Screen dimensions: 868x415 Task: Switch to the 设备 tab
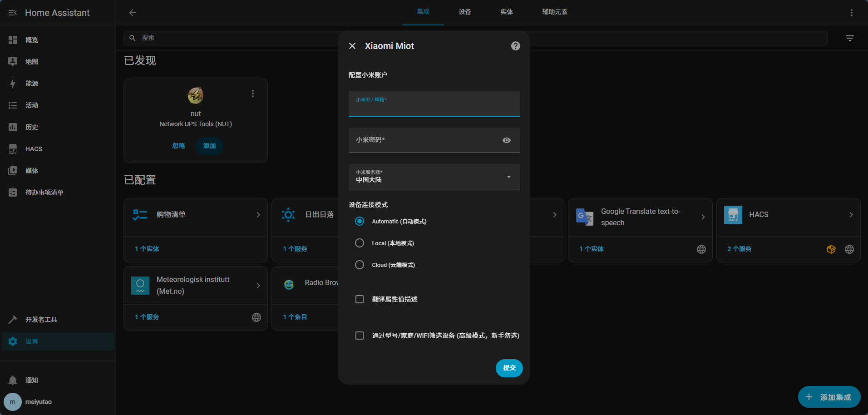[465, 12]
